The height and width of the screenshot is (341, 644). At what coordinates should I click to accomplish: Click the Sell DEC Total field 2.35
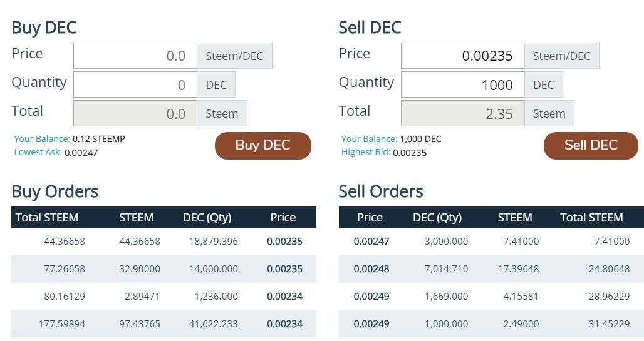[462, 113]
